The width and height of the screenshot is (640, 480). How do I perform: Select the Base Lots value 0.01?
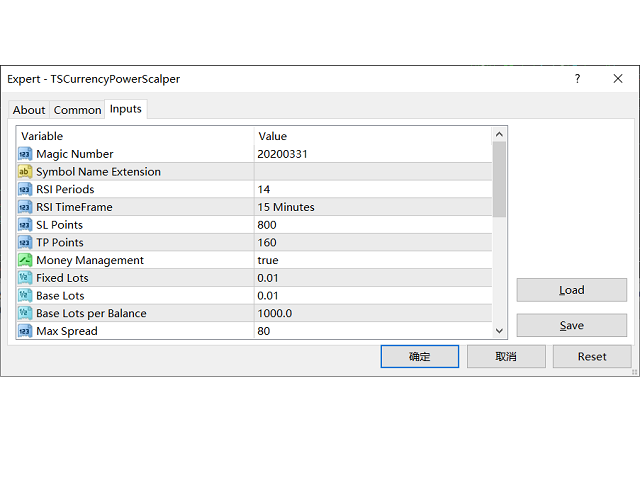click(268, 296)
